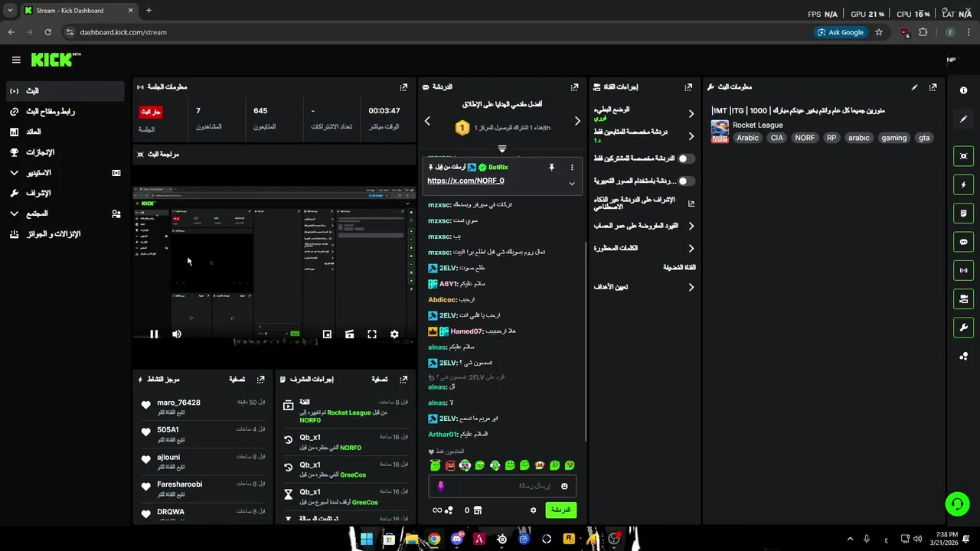Create a clip from stream preview
The image size is (980, 551).
point(349,334)
